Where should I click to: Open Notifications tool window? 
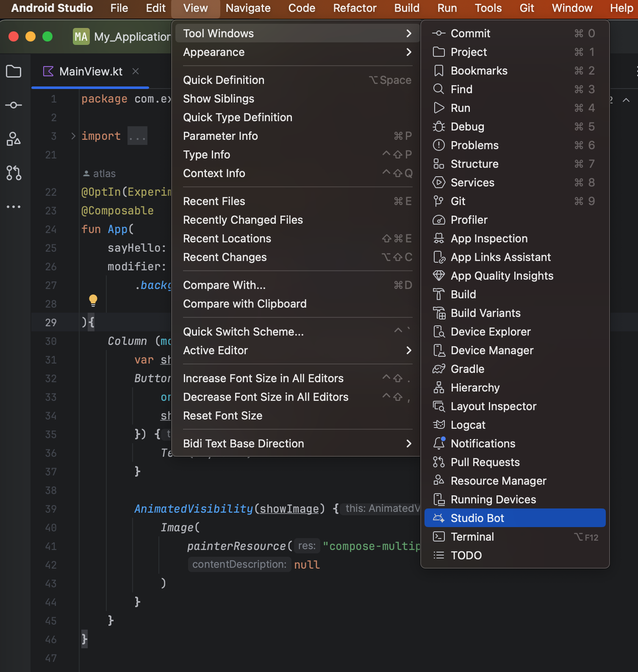tap(515, 443)
